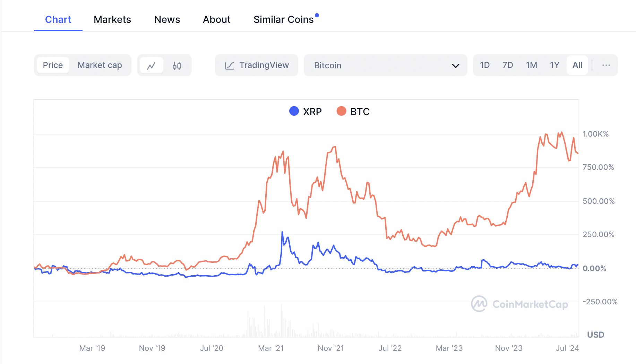The image size is (636, 364).
Task: Open more options ellipsis menu
Action: (606, 65)
